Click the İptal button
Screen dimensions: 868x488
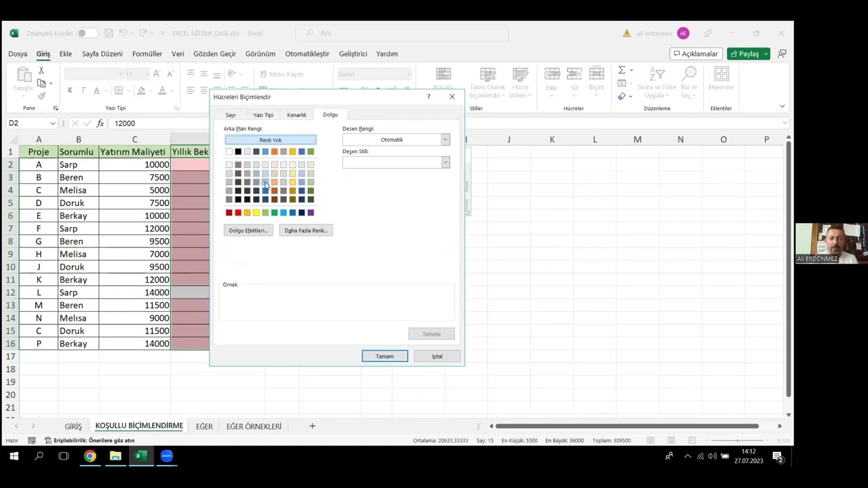click(437, 356)
